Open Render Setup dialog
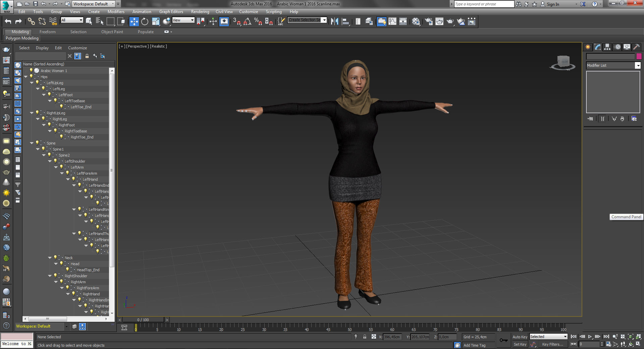Image resolution: width=644 pixels, height=349 pixels. coord(429,21)
